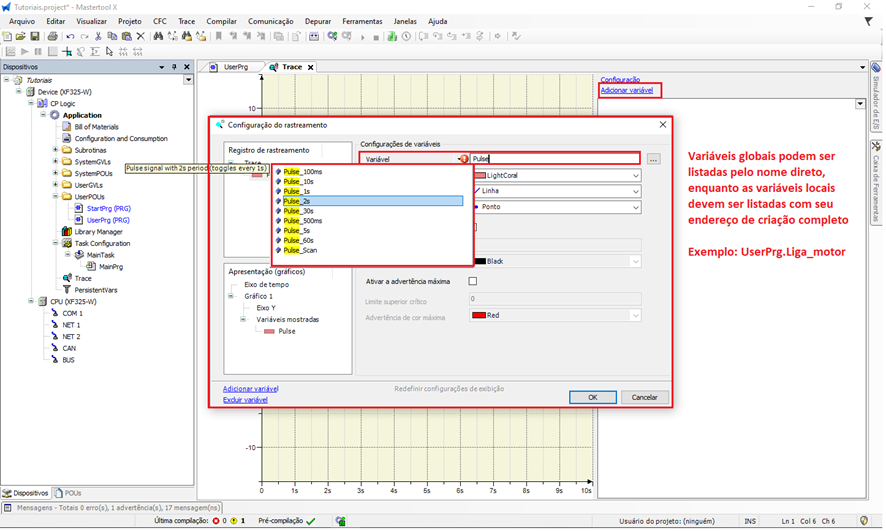Image resolution: width=886 pixels, height=531 pixels.
Task: Collapse the Task Configuration node
Action: (x=54, y=243)
